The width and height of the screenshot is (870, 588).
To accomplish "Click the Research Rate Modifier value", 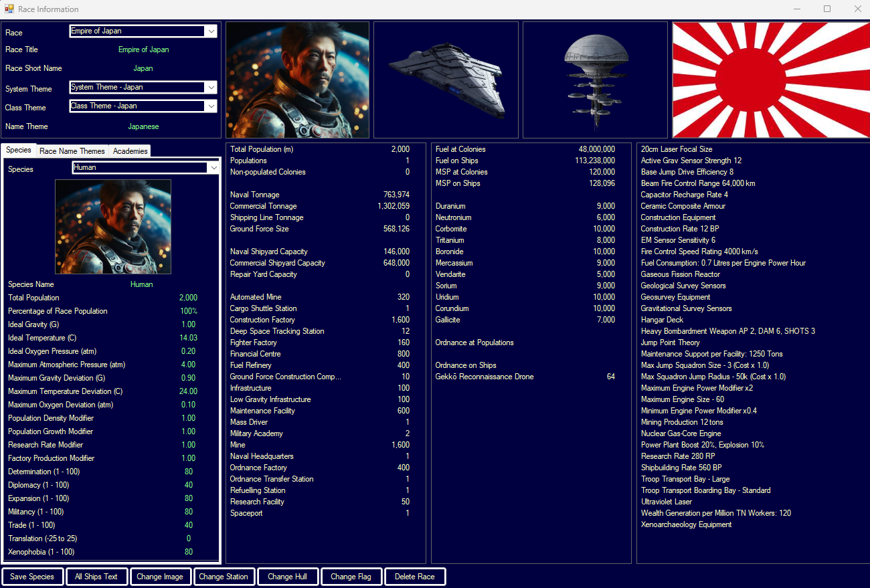I will pyautogui.click(x=189, y=445).
